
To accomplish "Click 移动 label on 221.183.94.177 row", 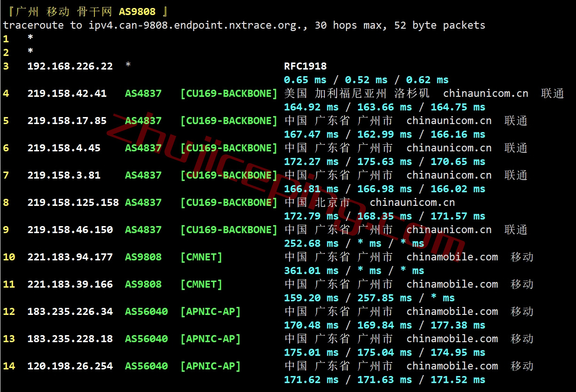I will pyautogui.click(x=522, y=257).
